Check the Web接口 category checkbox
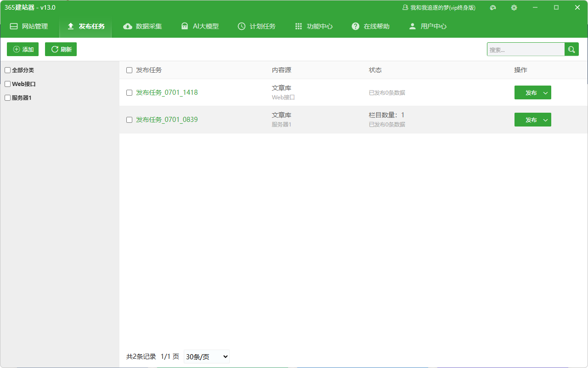Screen dimensions: 588x368 (7, 84)
